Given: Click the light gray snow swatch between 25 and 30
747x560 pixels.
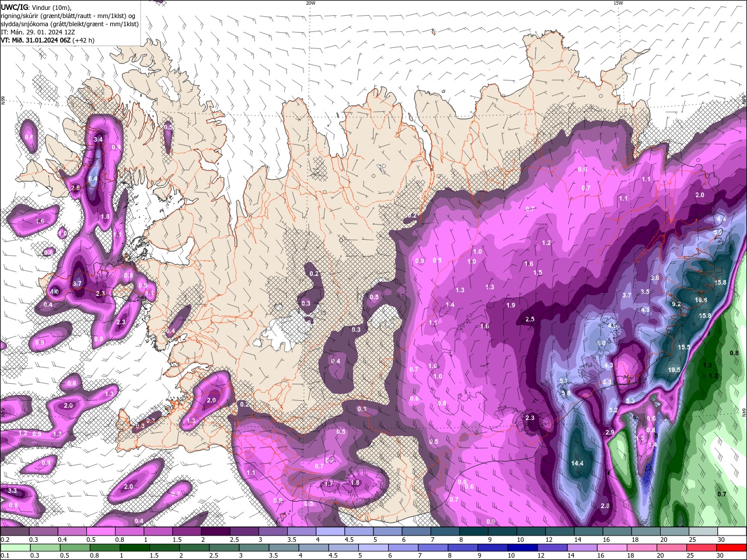Looking at the screenshot, I should [x=703, y=531].
